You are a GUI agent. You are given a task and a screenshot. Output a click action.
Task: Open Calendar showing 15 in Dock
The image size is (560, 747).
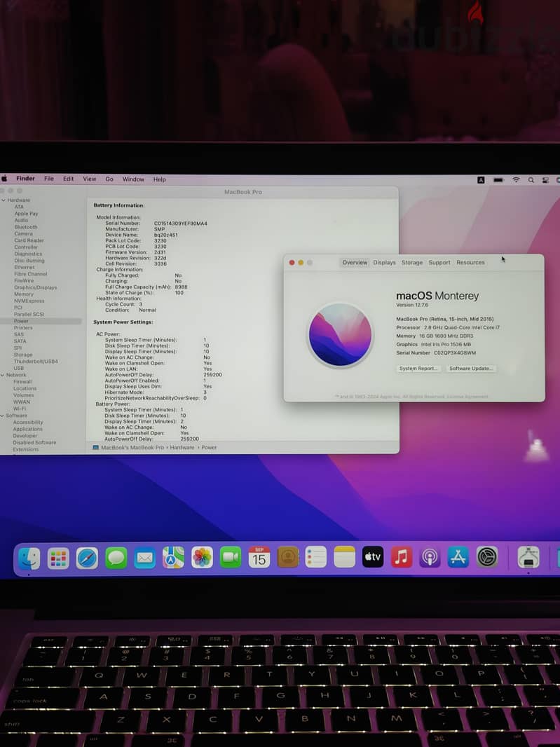259,557
